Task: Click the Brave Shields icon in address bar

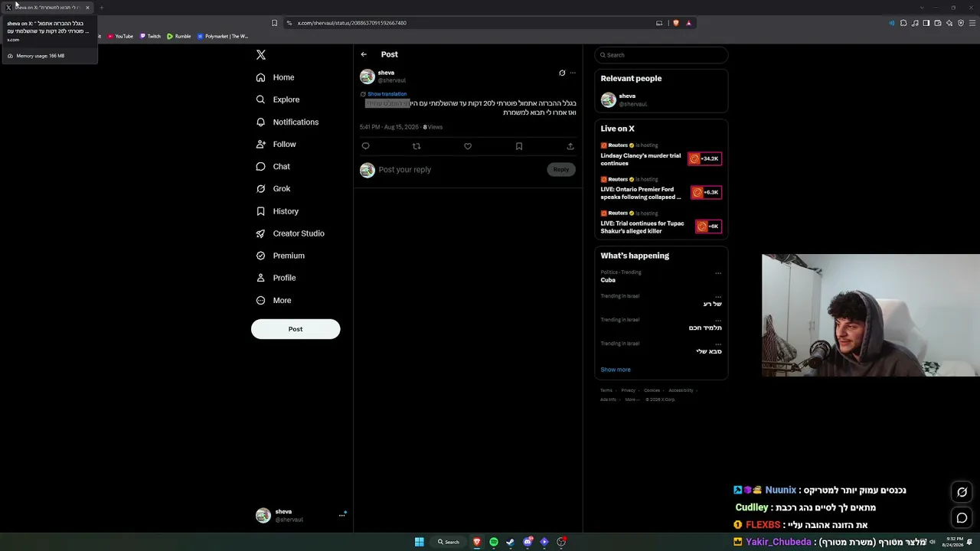Action: coord(676,23)
